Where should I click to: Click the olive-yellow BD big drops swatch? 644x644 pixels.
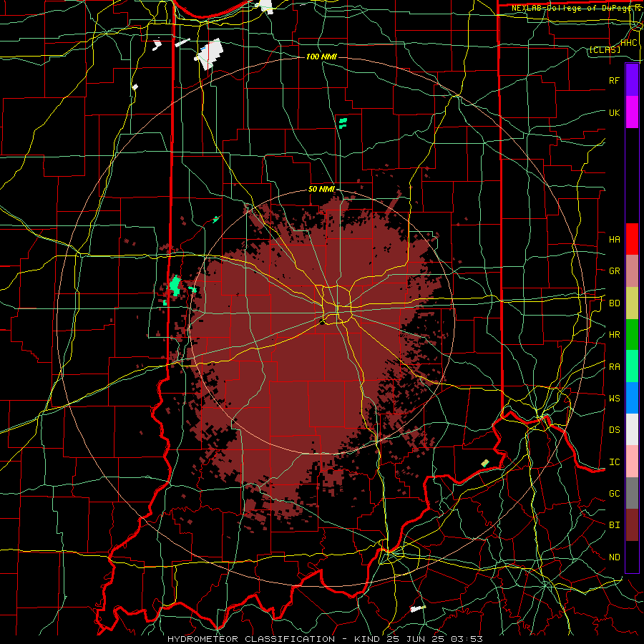click(632, 303)
